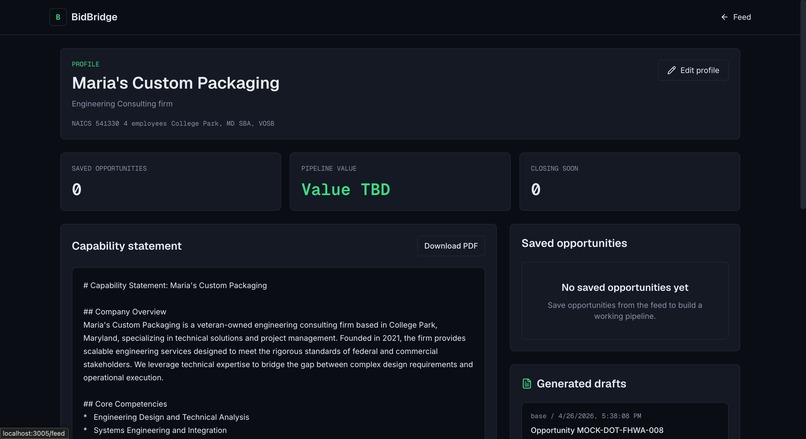806x439 pixels.
Task: Click 'Systems Engineering and Integration' bullet
Action: (x=160, y=430)
